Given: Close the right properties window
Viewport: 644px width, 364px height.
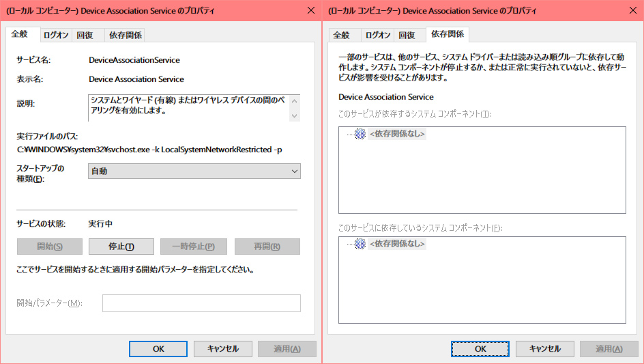Looking at the screenshot, I should [633, 10].
